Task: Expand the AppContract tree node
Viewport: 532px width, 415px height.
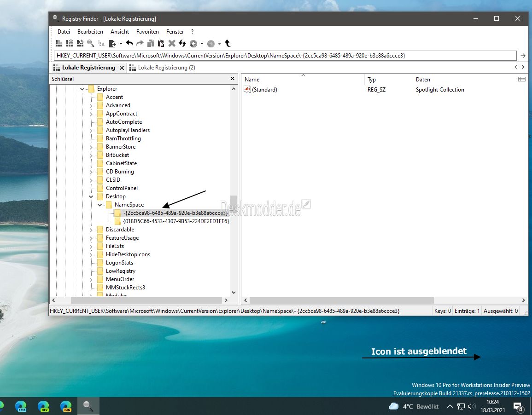Action: 91,114
